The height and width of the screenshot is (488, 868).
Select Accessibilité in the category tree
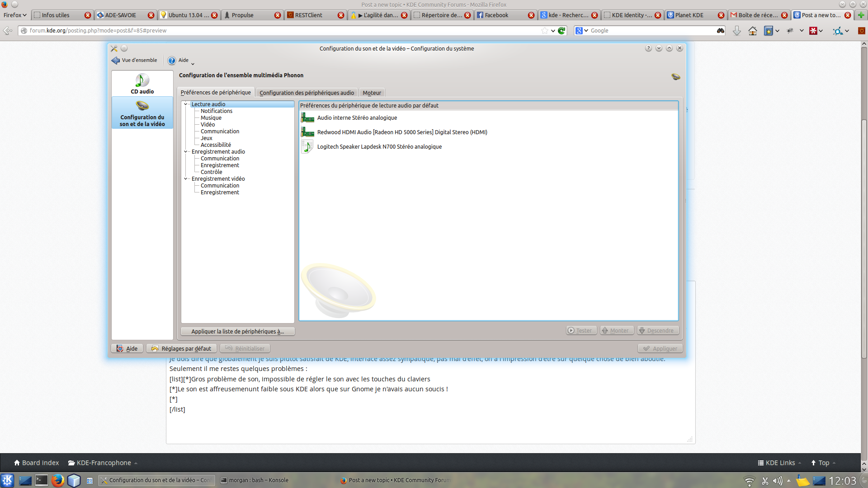(x=216, y=145)
